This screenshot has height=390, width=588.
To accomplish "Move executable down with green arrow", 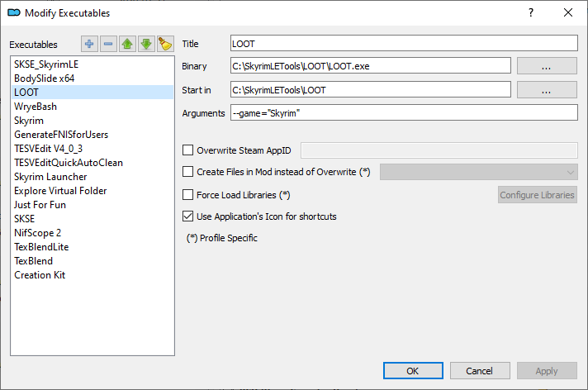I will tap(146, 45).
